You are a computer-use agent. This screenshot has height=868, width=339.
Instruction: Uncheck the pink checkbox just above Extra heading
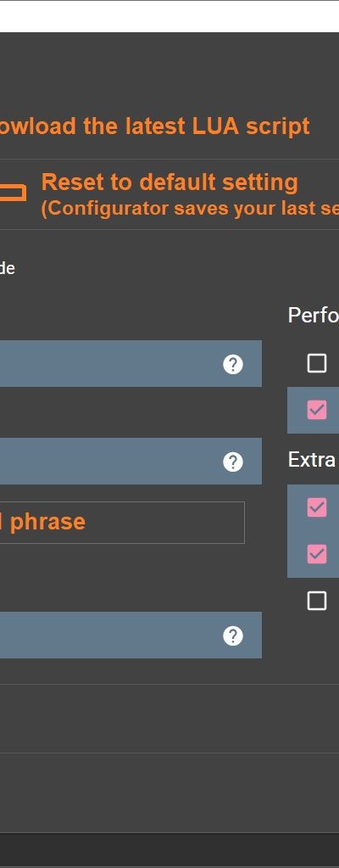(x=317, y=410)
